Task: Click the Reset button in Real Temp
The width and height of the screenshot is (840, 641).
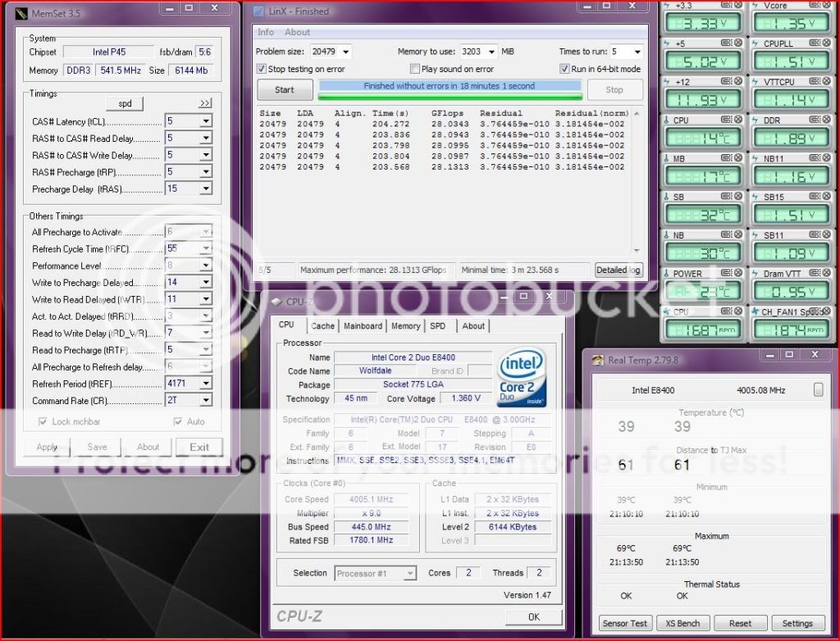Action: click(740, 623)
